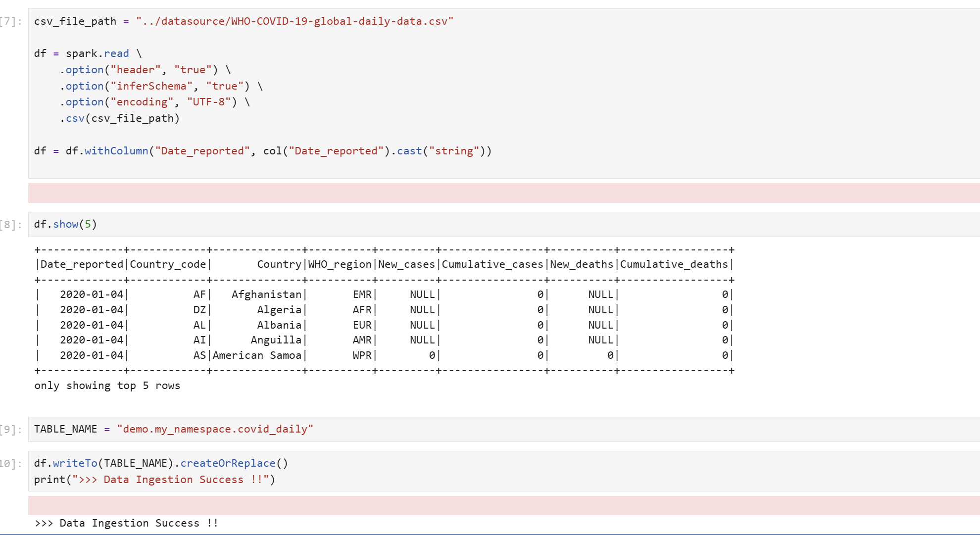
Task: Click the American Samoa row in output
Action: pyautogui.click(x=257, y=355)
